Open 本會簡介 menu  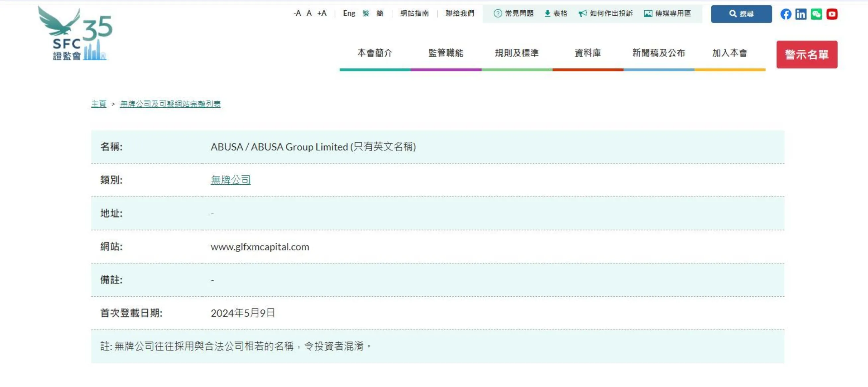click(375, 53)
